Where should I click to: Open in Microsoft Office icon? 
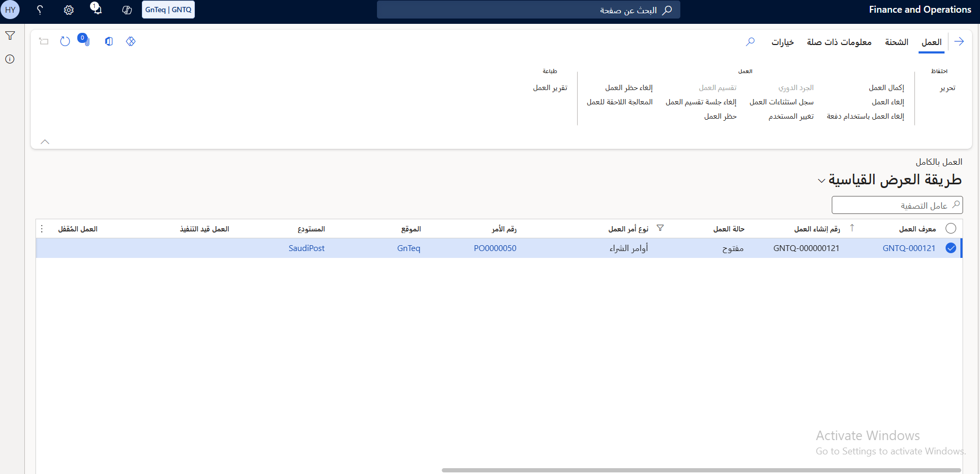tap(109, 41)
